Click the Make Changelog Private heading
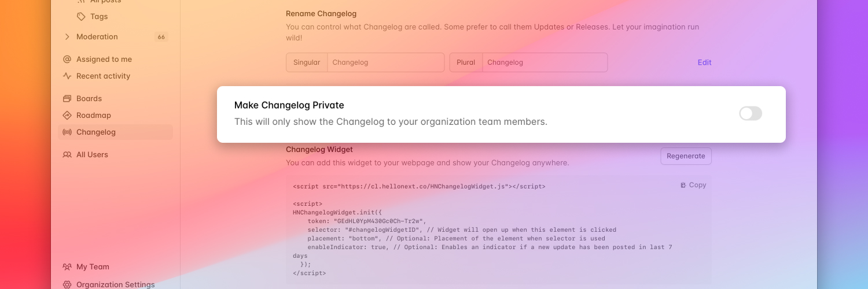Viewport: 868px width, 289px height. coord(289,105)
